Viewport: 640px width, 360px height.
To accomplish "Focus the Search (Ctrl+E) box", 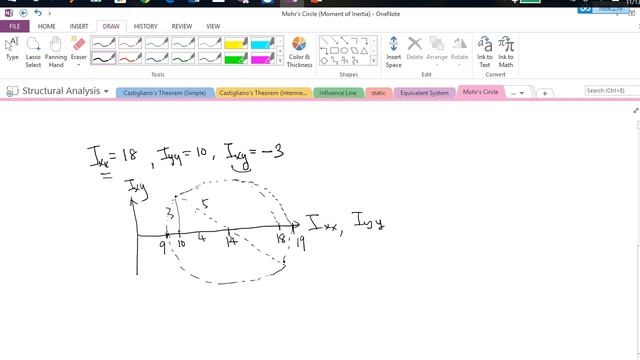I will (x=612, y=91).
